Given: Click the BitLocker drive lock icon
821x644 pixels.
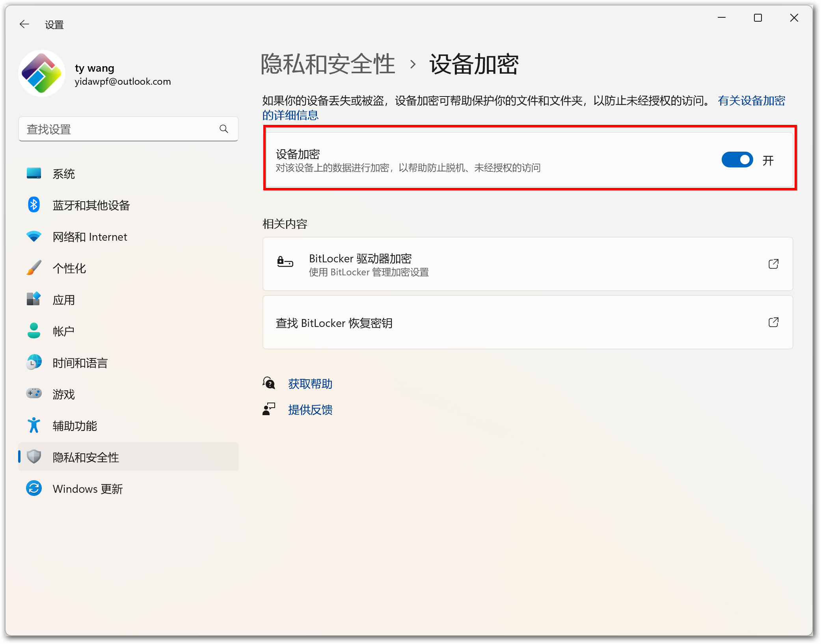Looking at the screenshot, I should 285,262.
